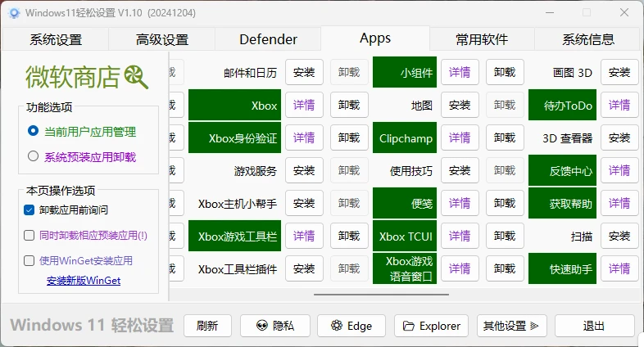644x347 pixels.
Task: Click the green Clipchamp label
Action: (x=405, y=137)
